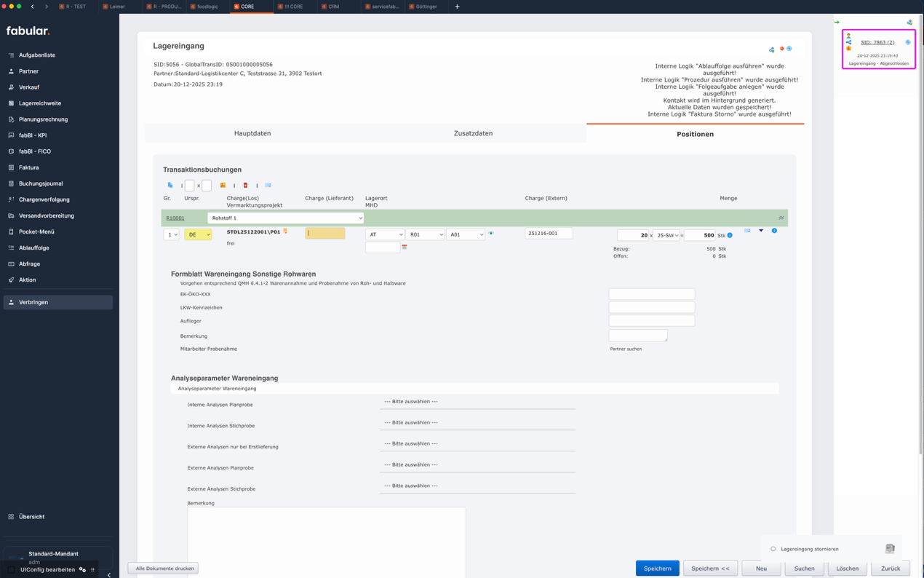Click the gears icon beside UIConfig bearbeiten
This screenshot has width=924, height=578.
tap(82, 570)
